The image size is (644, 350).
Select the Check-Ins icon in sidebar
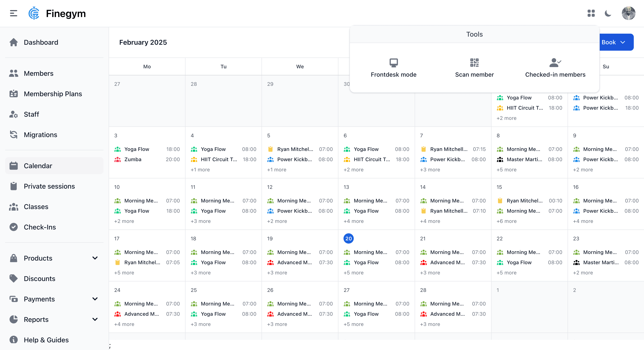coord(14,227)
